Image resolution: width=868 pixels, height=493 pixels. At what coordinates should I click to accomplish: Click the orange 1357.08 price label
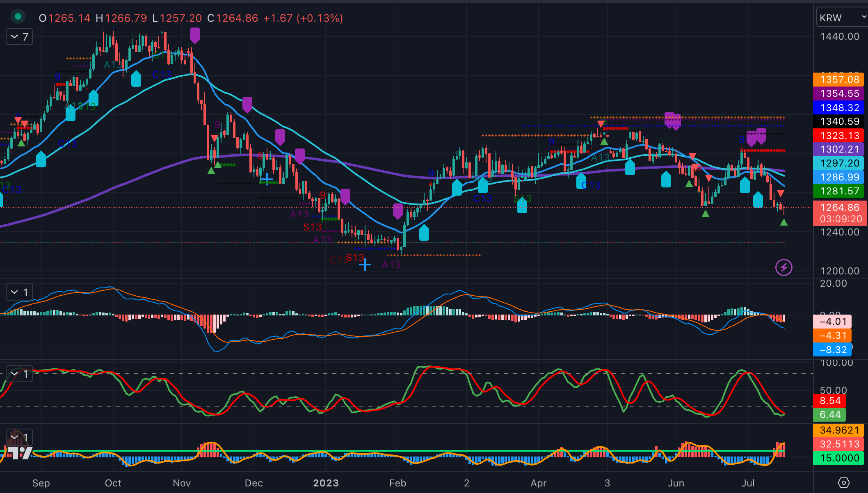839,80
